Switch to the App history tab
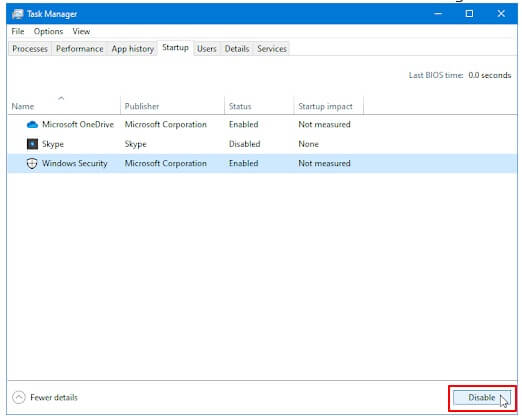 [133, 49]
